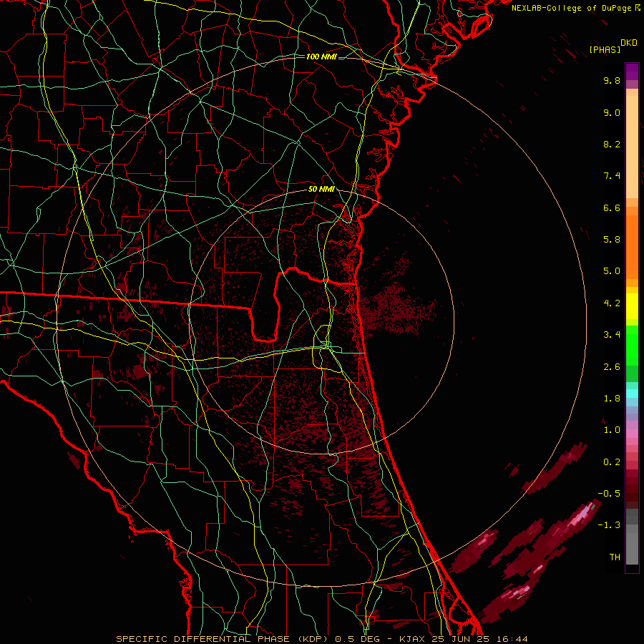Image resolution: width=644 pixels, height=644 pixels.
Task: Click the NEXLAB-College of DuPage title text
Action: point(572,8)
